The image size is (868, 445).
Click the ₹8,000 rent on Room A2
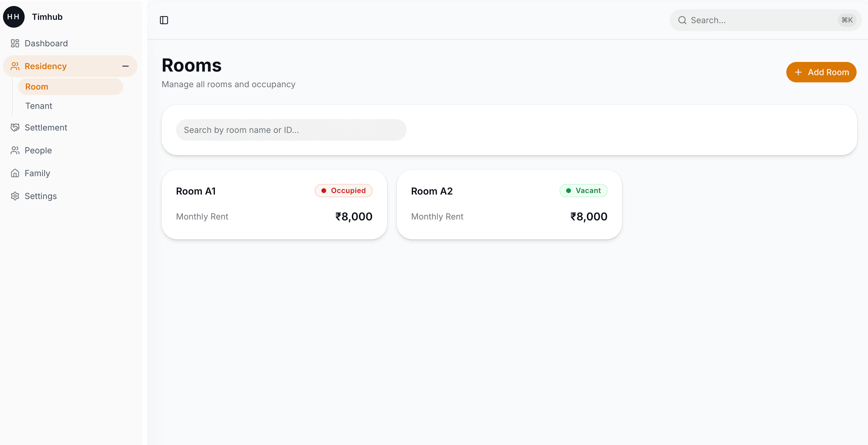[589, 216]
